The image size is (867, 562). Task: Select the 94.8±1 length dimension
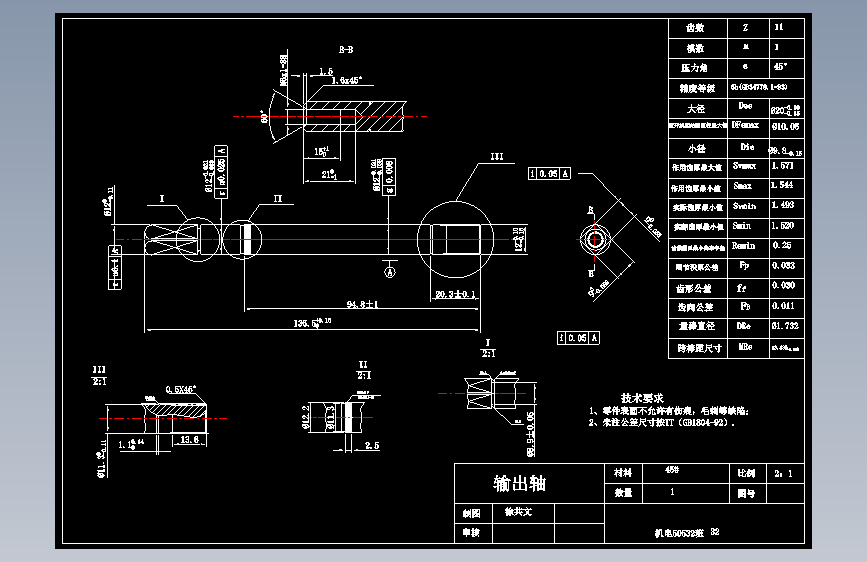coord(362,304)
